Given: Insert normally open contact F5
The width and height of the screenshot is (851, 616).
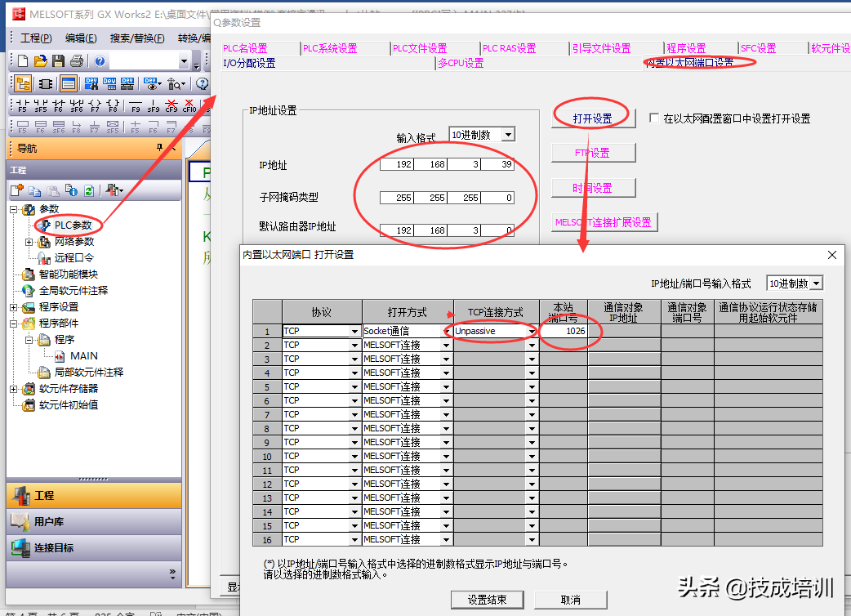Looking at the screenshot, I should (22, 105).
